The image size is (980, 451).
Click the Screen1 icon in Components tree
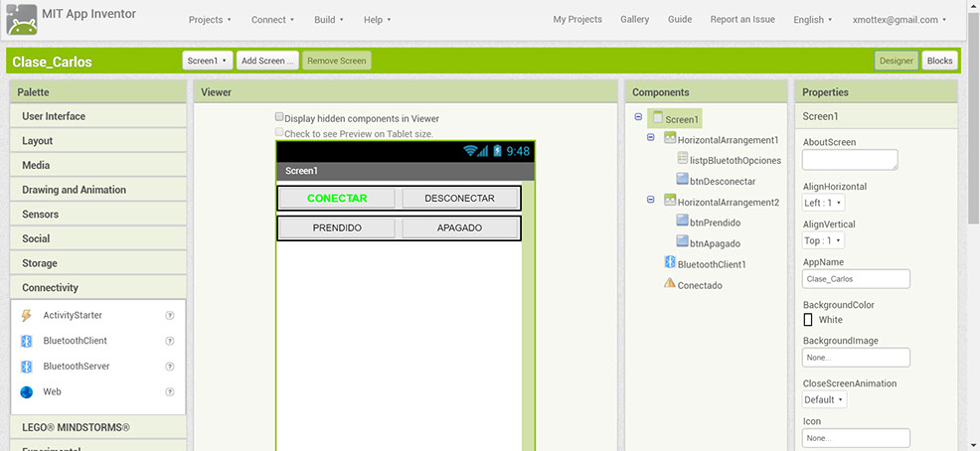coord(658,117)
